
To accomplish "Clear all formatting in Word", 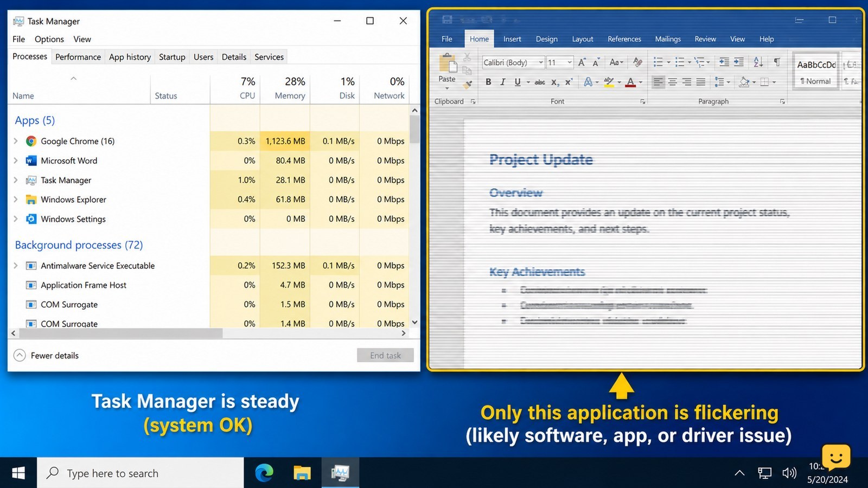I will click(638, 62).
